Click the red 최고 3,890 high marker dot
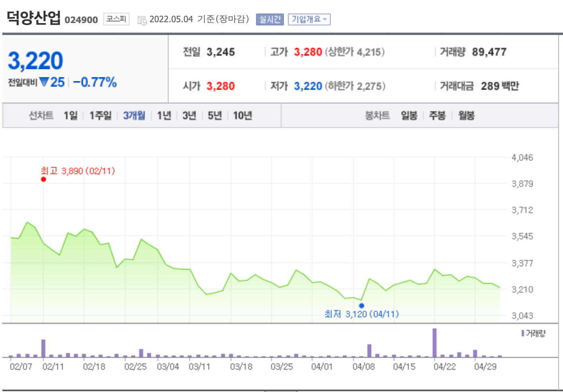Image resolution: width=563 pixels, height=392 pixels. [43, 179]
